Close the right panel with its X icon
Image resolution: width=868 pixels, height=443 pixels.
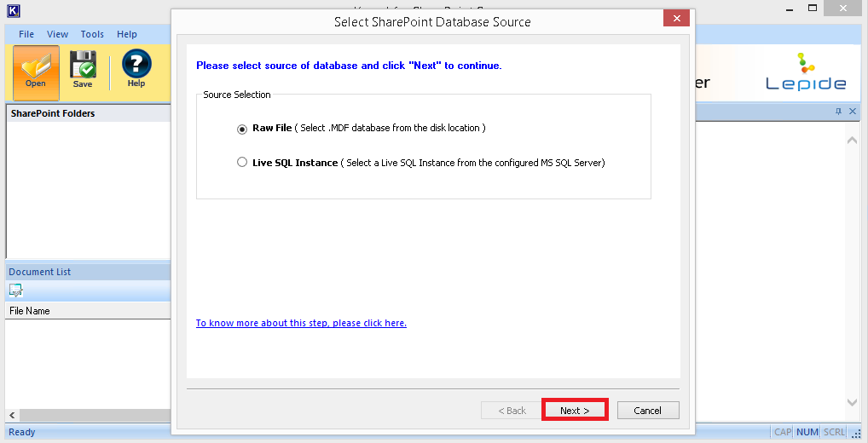point(853,112)
